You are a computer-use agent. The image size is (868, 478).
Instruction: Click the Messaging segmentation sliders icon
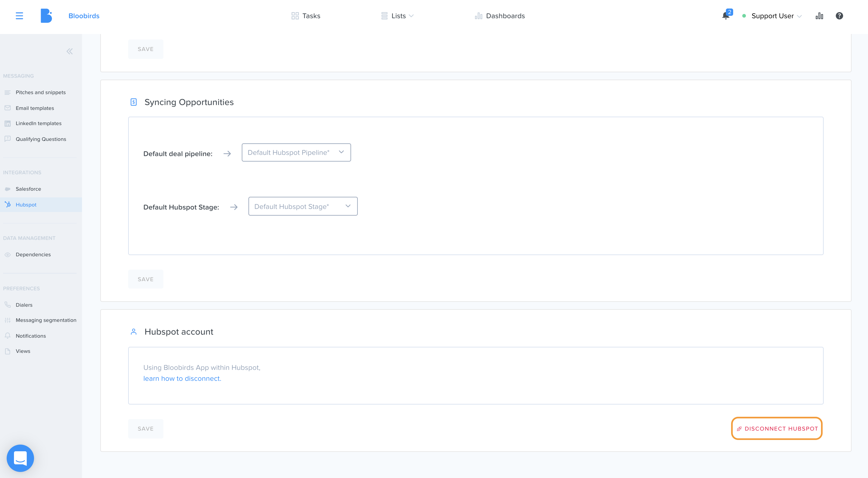click(7, 320)
